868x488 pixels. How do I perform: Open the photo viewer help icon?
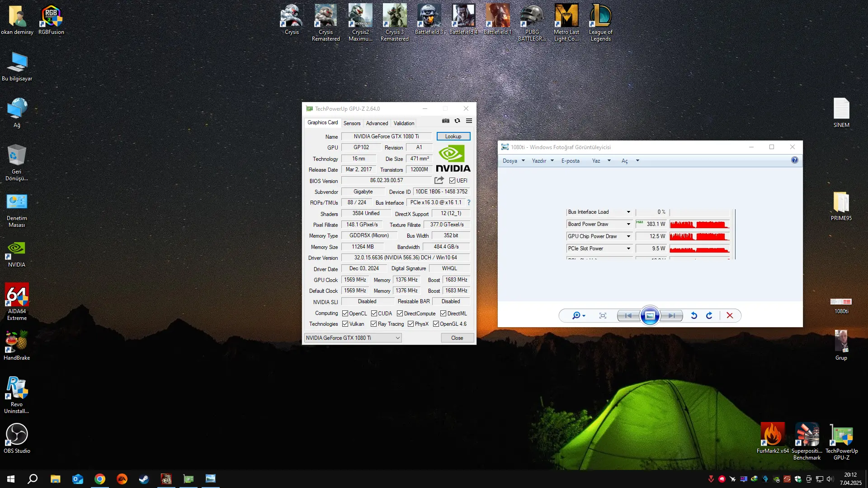[x=795, y=160]
